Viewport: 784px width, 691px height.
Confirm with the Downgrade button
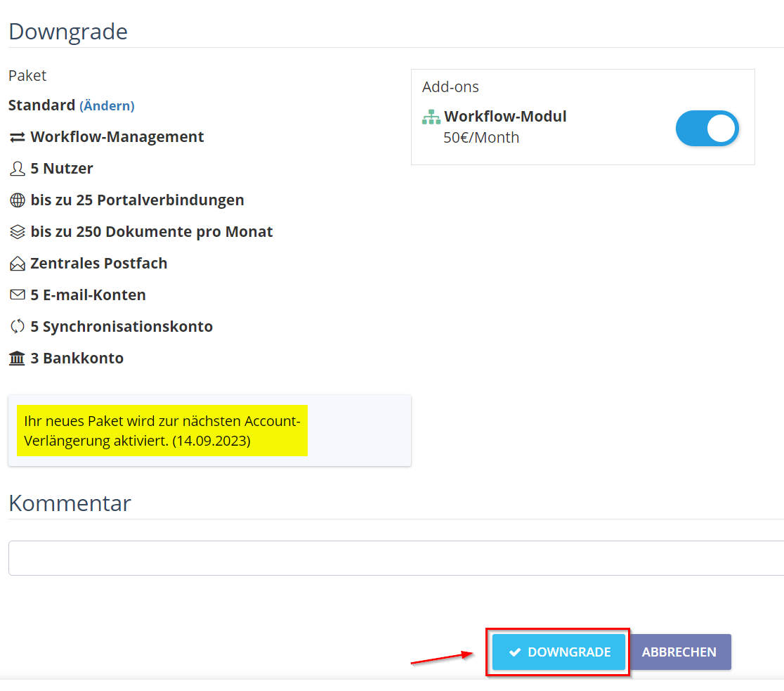558,652
